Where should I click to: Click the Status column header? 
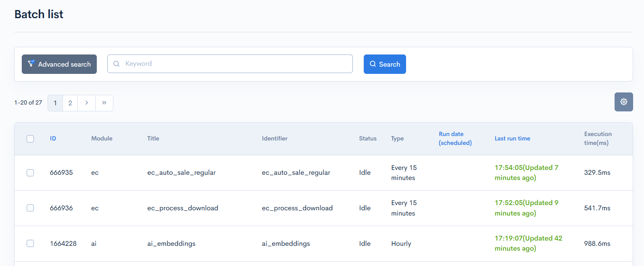368,138
